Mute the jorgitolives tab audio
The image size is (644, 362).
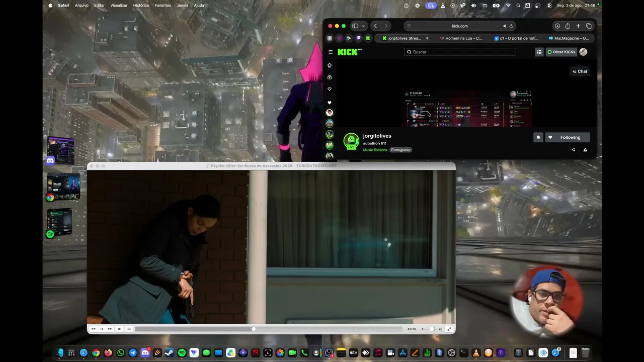(x=427, y=38)
